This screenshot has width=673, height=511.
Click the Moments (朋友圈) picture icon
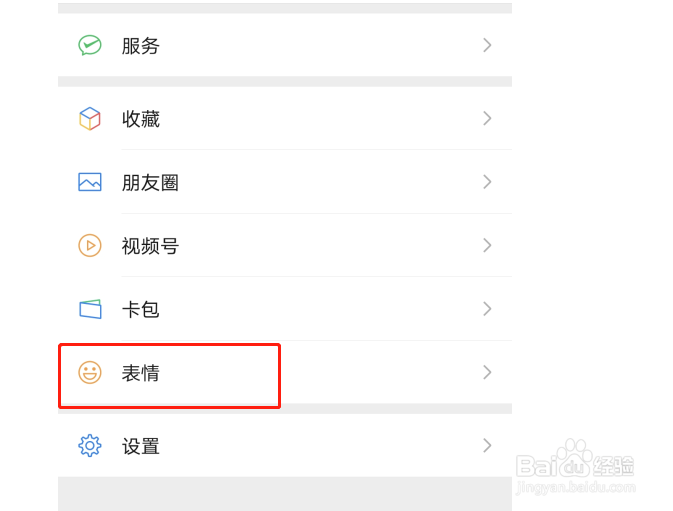click(x=90, y=183)
